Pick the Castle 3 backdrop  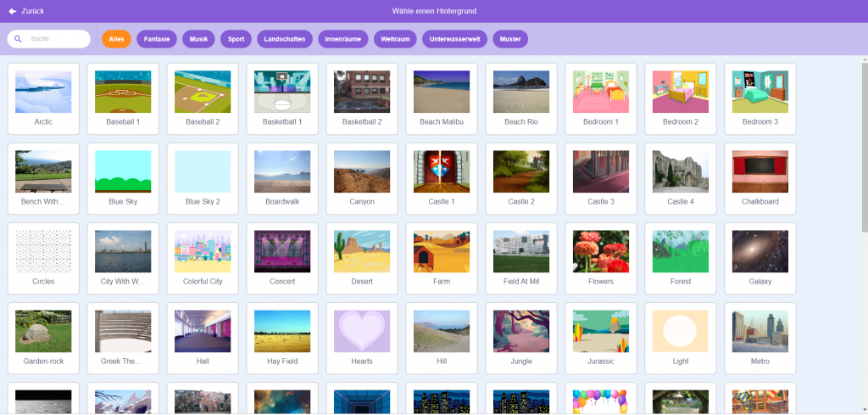click(601, 178)
